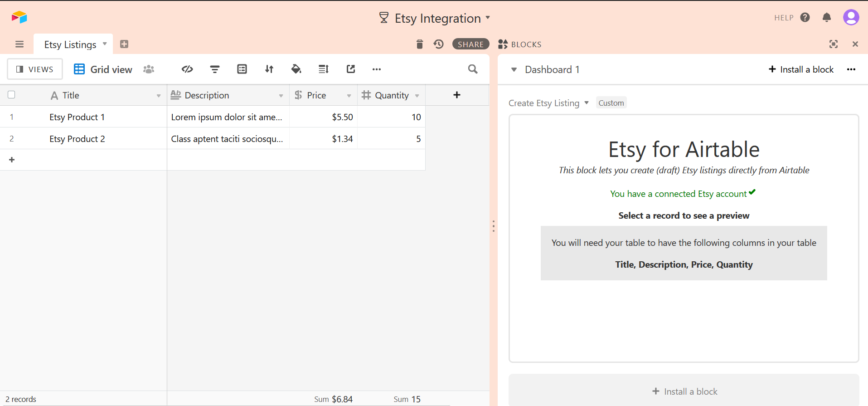Select the Class aptent description cell
868x406 pixels.
[228, 139]
